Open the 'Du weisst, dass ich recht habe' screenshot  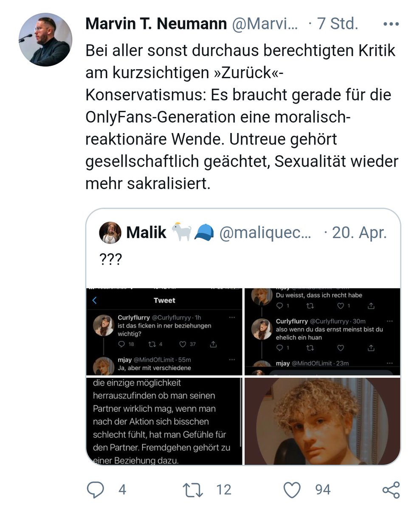(x=322, y=332)
